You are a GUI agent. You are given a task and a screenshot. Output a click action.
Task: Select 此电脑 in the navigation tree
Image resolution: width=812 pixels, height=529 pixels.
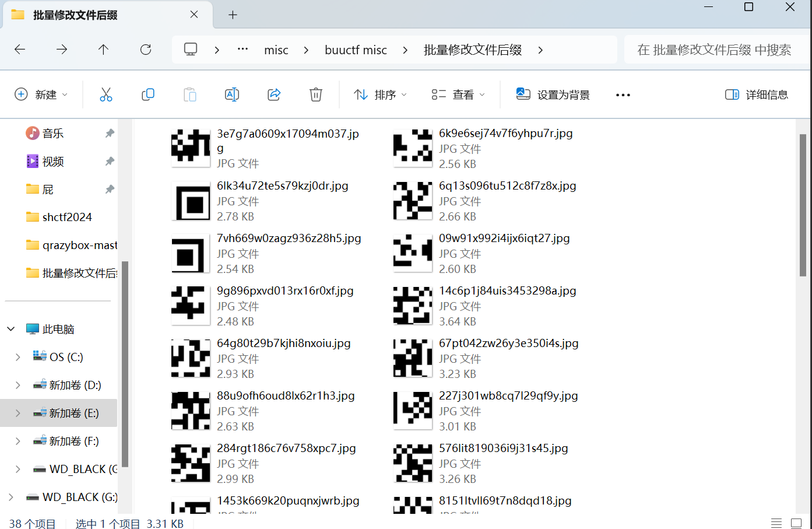tap(58, 329)
